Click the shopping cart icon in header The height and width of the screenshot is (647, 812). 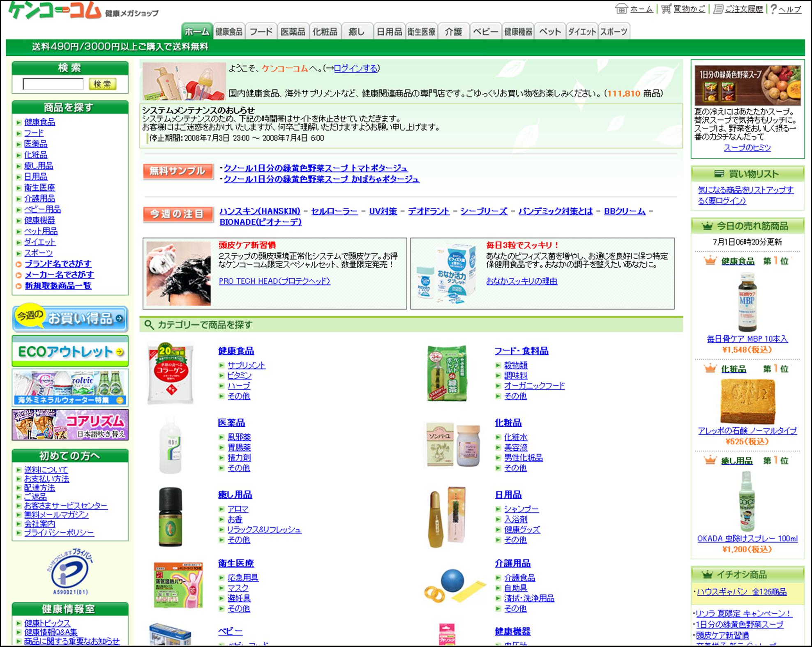[666, 9]
